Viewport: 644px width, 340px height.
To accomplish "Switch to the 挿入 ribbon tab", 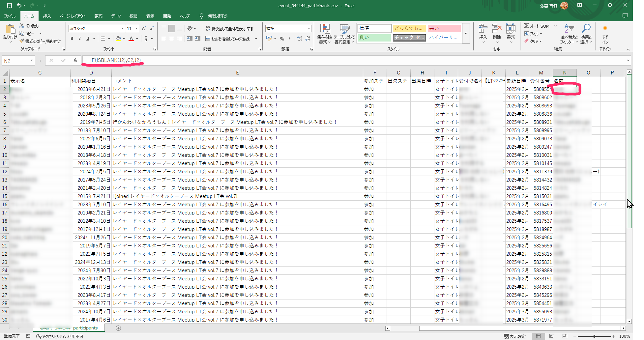I will [x=47, y=16].
